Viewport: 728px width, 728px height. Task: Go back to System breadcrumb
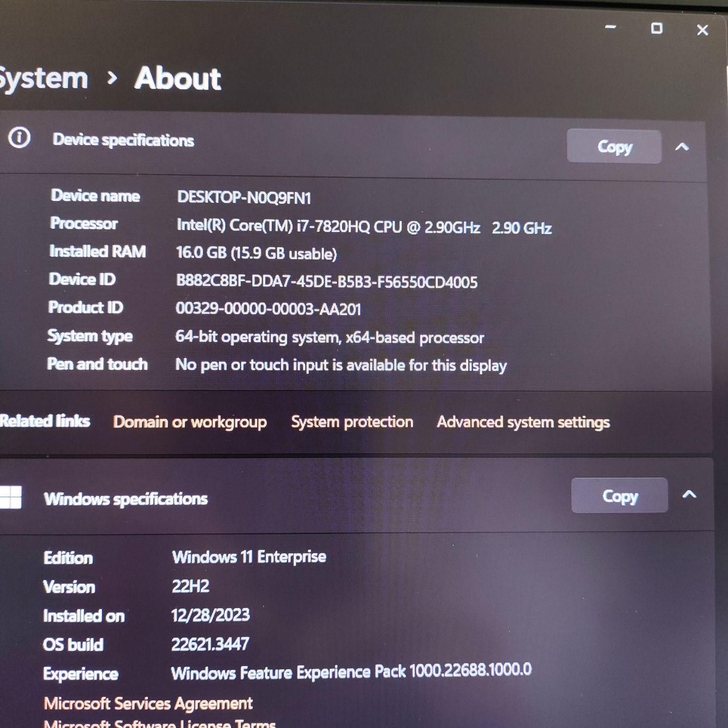pos(44,78)
